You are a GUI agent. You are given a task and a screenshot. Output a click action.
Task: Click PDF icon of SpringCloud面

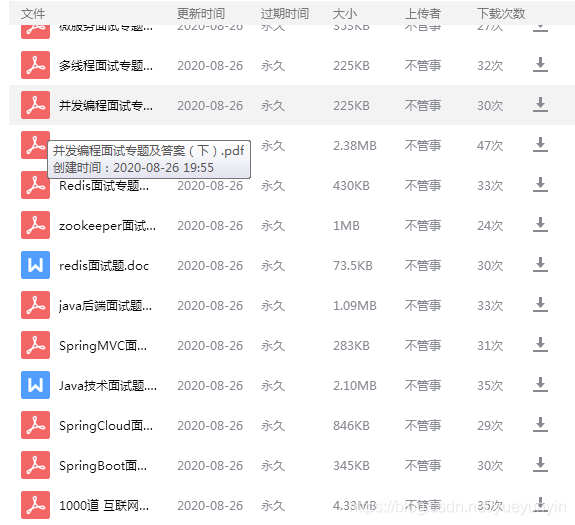[x=35, y=425]
